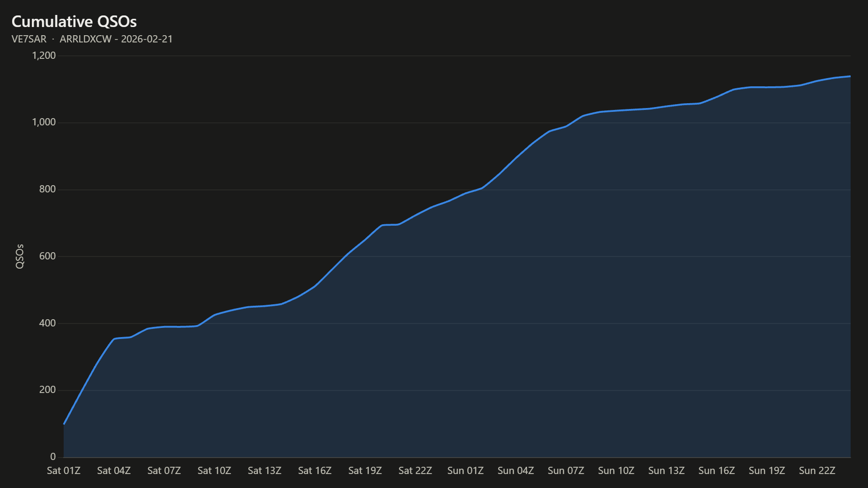Click the Sat 01Z x-axis label
The width and height of the screenshot is (868, 488).
coord(64,471)
